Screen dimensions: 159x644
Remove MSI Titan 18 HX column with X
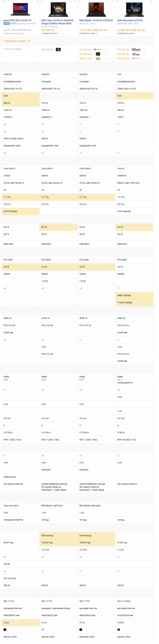point(75,2)
